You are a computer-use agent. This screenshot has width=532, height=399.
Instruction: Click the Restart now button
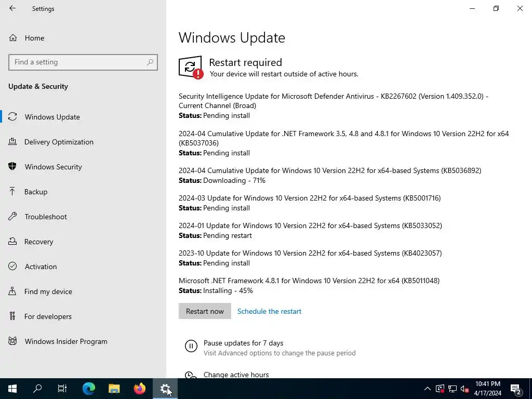point(205,311)
